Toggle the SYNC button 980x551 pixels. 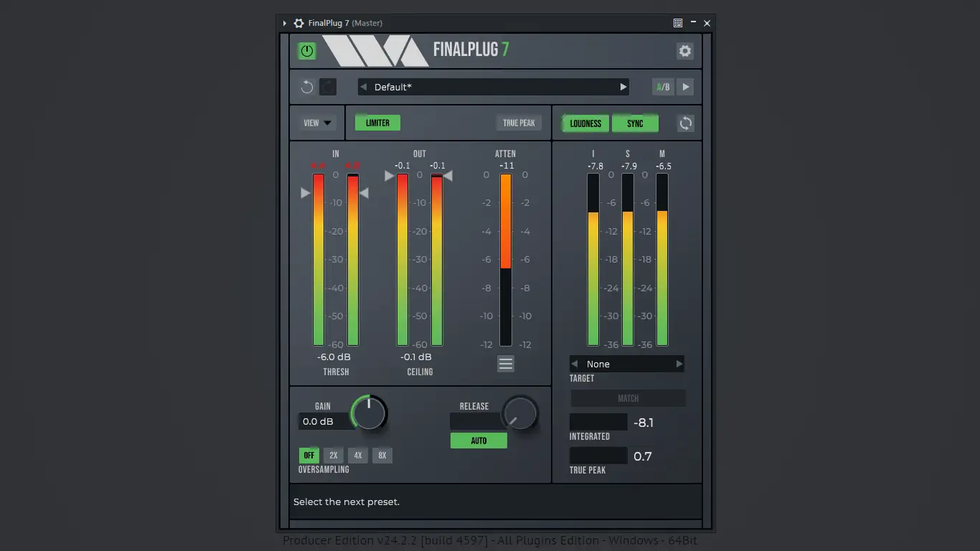click(635, 123)
